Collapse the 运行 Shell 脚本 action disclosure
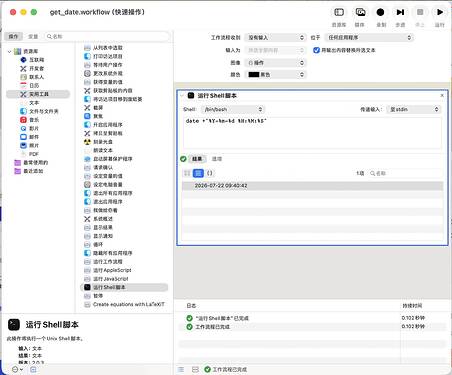452x375 pixels. point(182,96)
